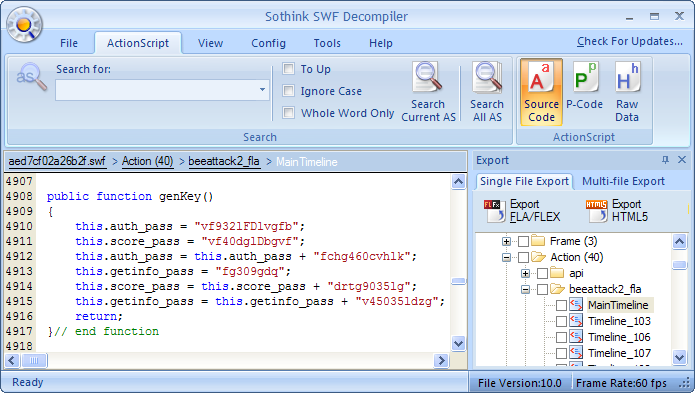The height and width of the screenshot is (393, 695).
Task: Click the AS magnifier search icon
Action: [31, 76]
